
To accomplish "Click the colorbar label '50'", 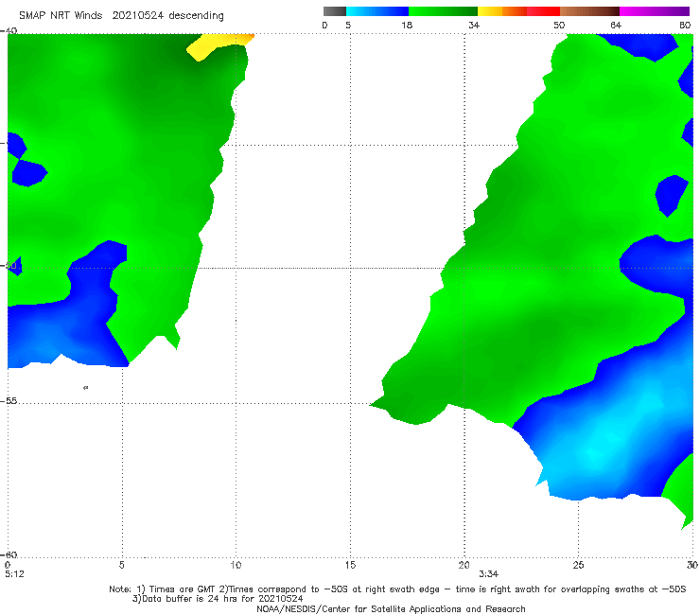I will [x=559, y=26].
